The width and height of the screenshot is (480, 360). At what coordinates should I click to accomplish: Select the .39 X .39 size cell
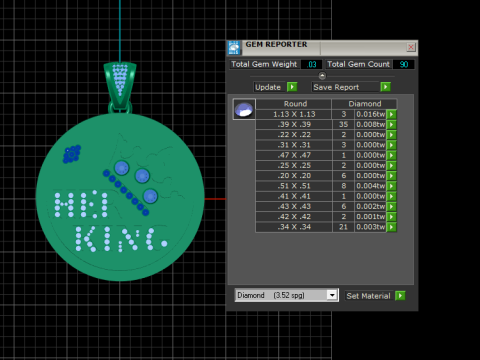(x=294, y=125)
